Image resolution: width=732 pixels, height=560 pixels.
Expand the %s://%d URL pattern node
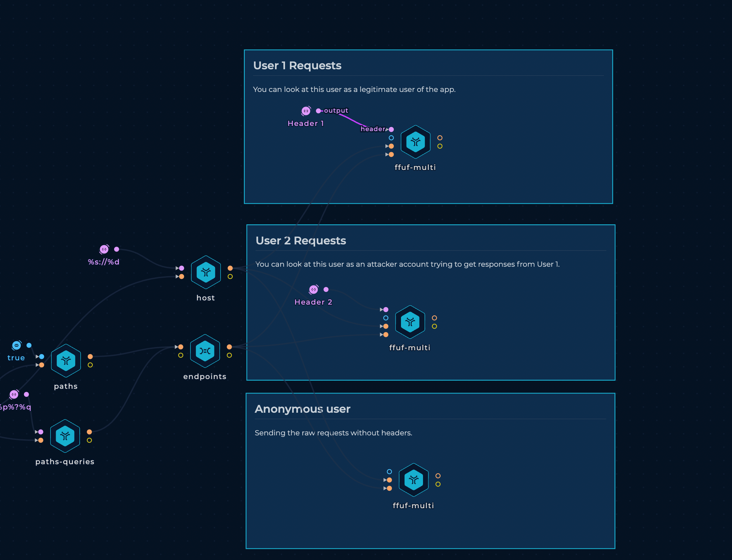105,248
